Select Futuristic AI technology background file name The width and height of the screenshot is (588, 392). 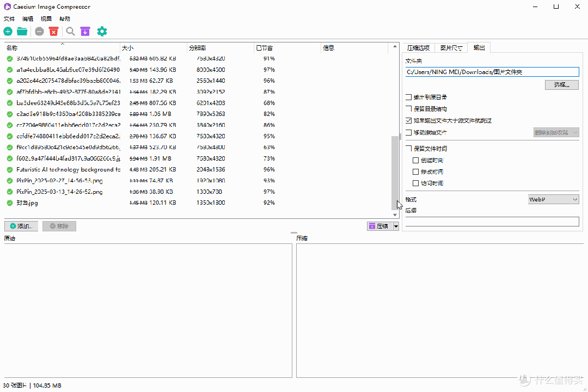coord(68,169)
